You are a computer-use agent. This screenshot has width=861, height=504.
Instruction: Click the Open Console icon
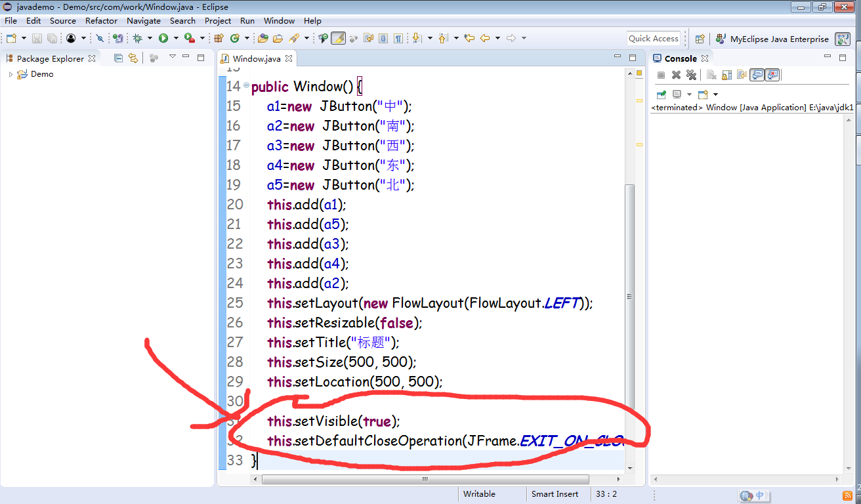(703, 94)
